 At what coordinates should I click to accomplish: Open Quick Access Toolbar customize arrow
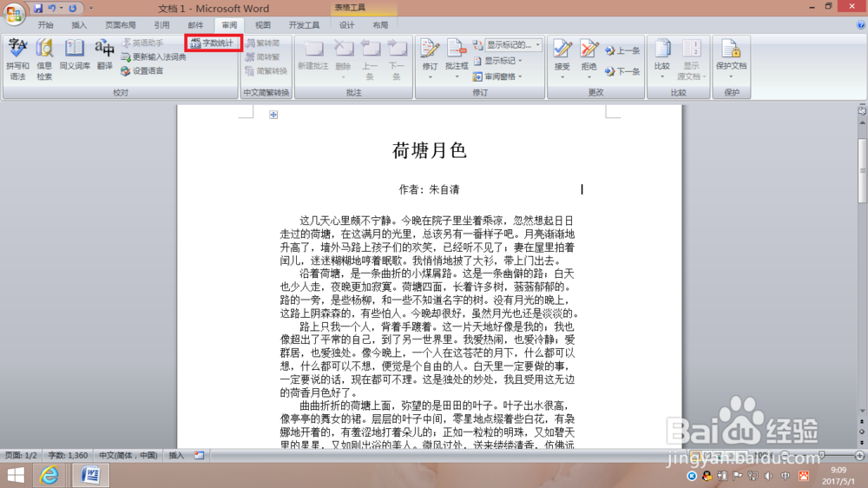[x=91, y=9]
